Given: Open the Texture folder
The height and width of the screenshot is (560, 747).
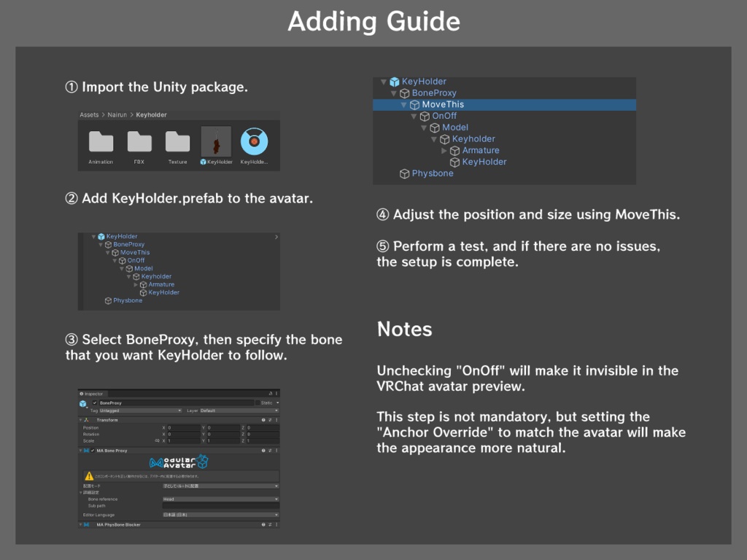Looking at the screenshot, I should (x=177, y=142).
